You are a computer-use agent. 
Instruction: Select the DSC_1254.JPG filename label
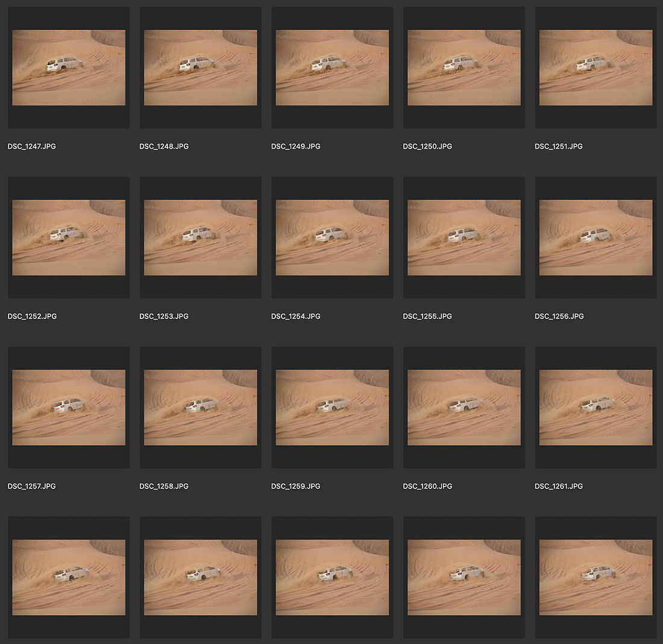click(295, 317)
